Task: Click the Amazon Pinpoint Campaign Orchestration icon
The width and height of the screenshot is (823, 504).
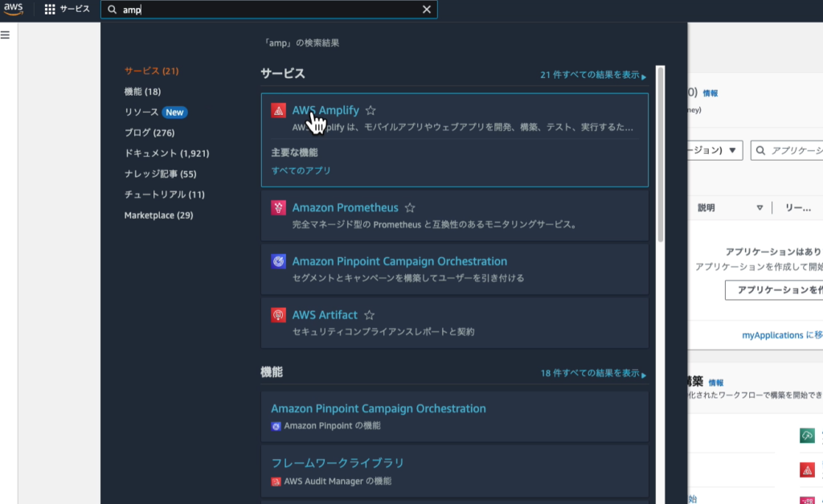Action: coord(278,261)
